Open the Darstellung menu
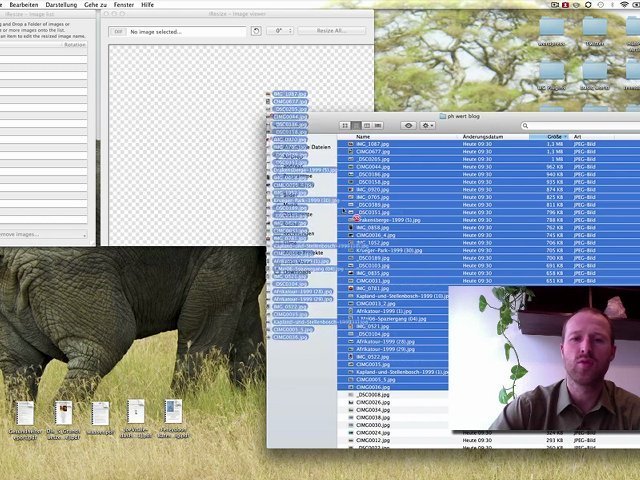 point(61,5)
